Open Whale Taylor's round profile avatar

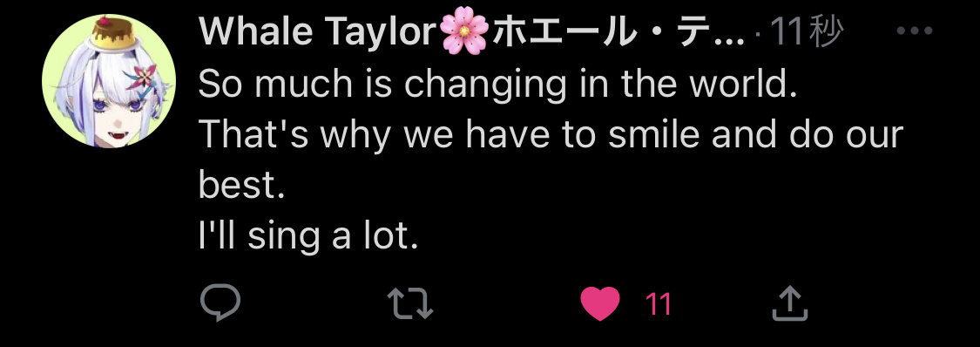109,81
